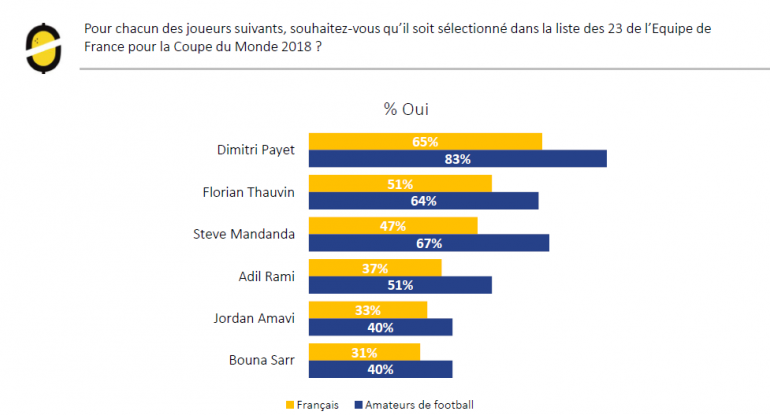The height and width of the screenshot is (415, 770).
Task: Select the Jordan Amavi label
Action: (256, 318)
